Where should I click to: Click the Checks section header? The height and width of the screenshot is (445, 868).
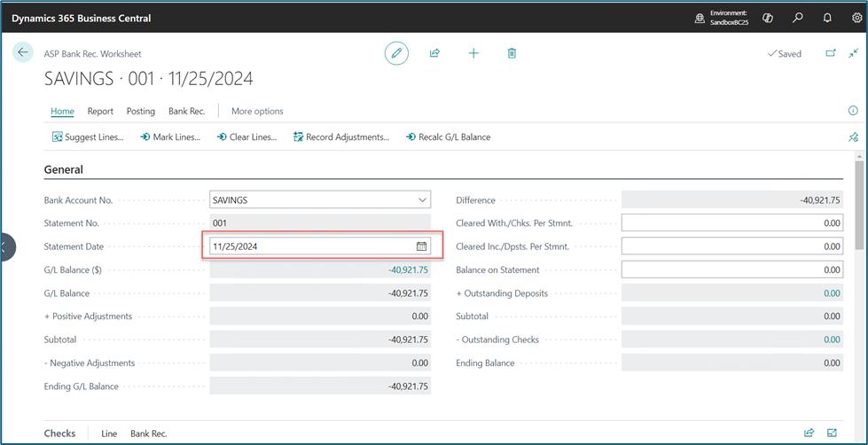[x=59, y=433]
